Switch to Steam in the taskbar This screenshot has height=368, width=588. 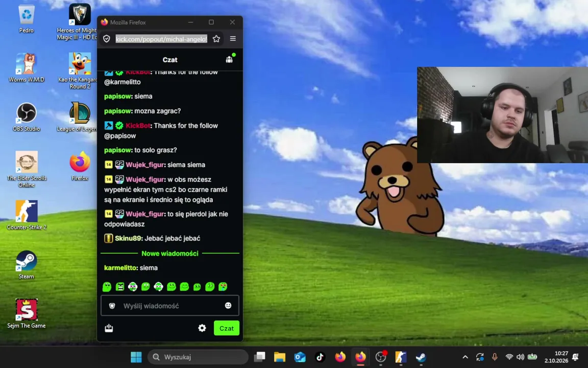pyautogui.click(x=421, y=357)
